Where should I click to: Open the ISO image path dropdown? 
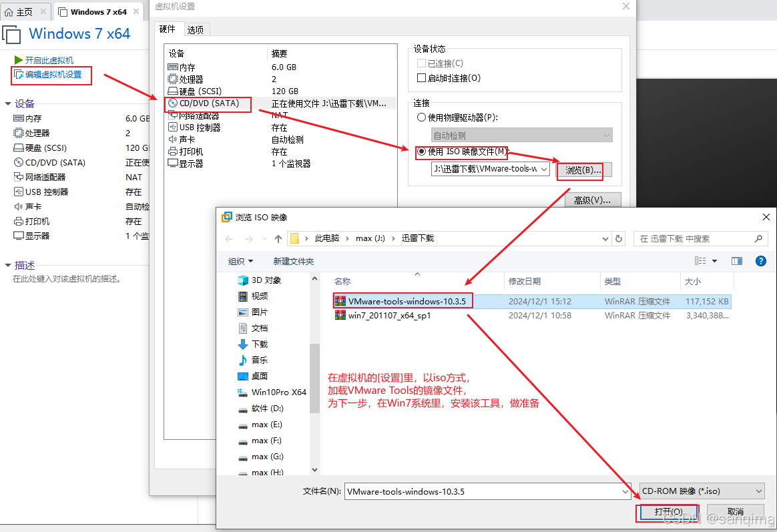(x=544, y=169)
